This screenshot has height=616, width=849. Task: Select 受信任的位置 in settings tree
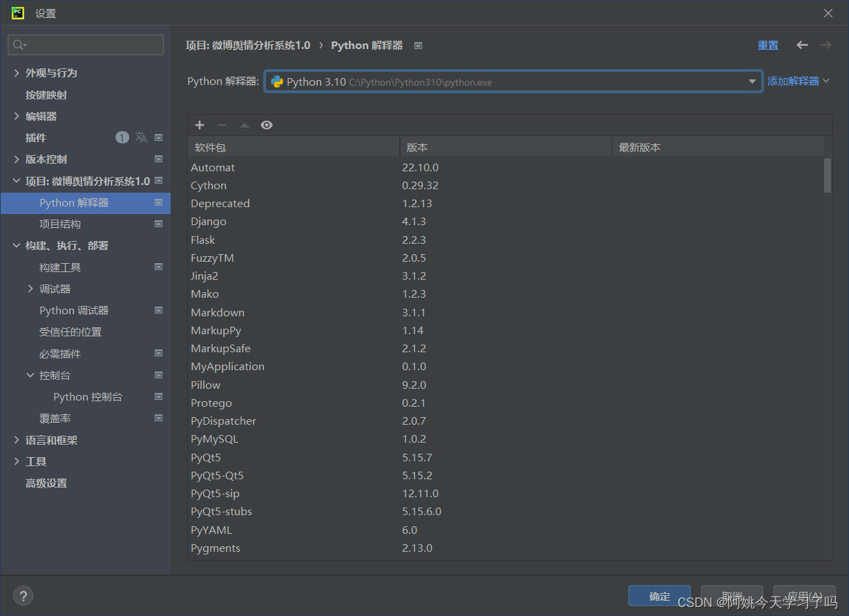click(70, 331)
